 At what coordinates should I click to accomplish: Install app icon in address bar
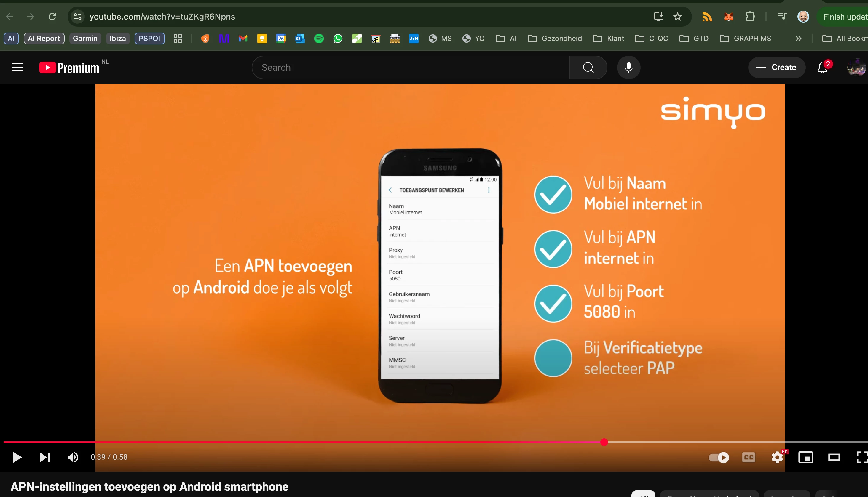658,17
